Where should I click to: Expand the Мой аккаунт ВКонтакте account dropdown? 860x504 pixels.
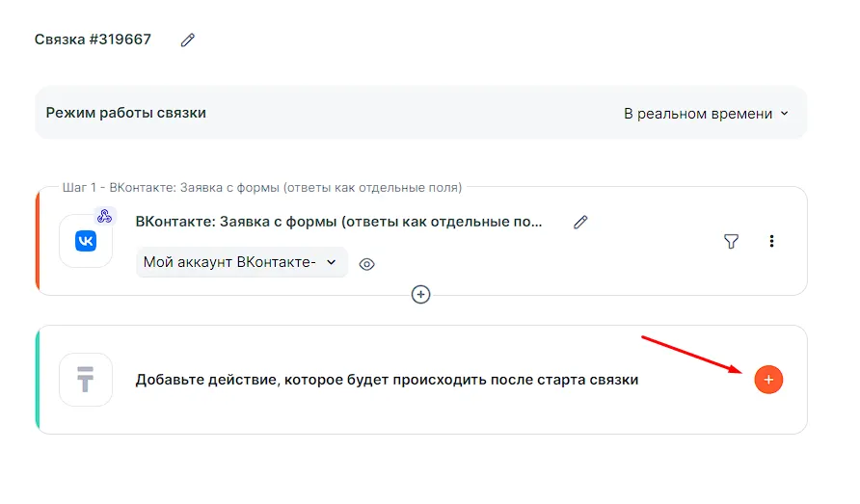click(241, 262)
